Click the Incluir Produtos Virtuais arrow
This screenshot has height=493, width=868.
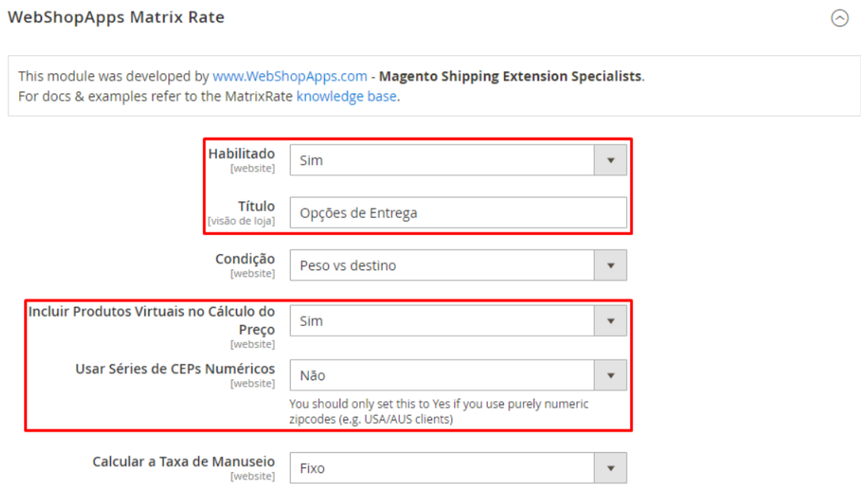[611, 321]
